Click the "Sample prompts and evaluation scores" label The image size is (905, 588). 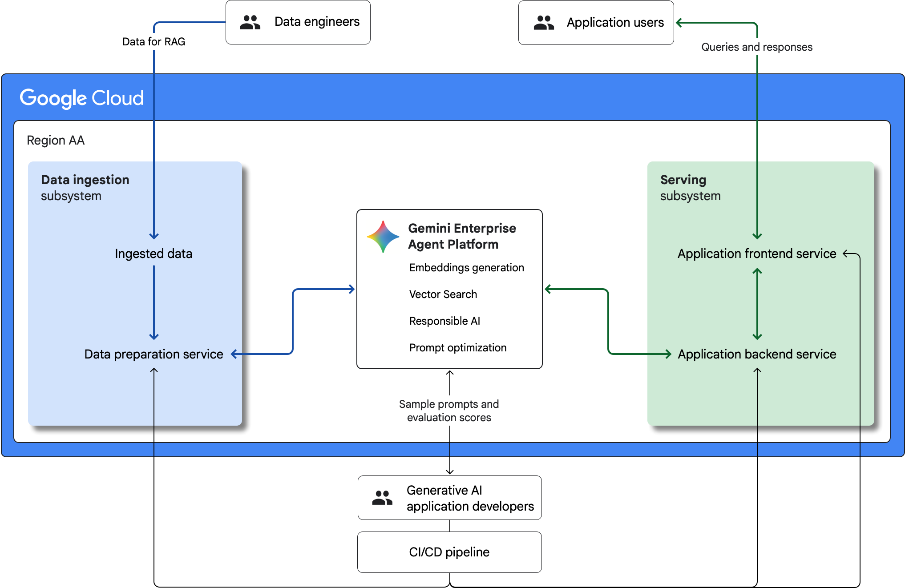point(449,411)
